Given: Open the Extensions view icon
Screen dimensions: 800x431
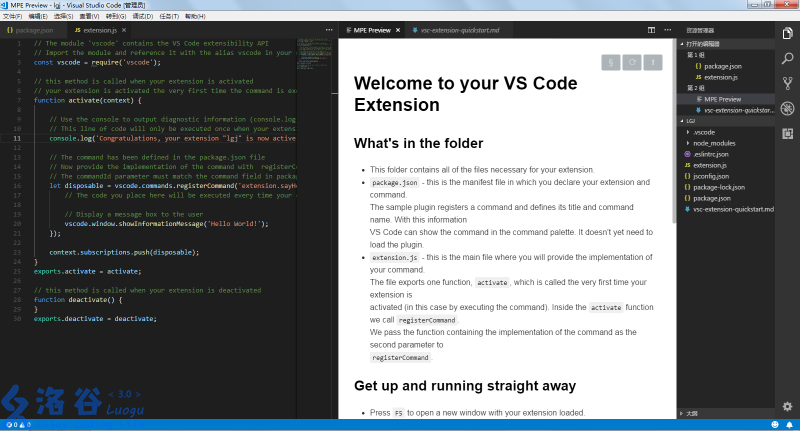Looking at the screenshot, I should point(787,133).
